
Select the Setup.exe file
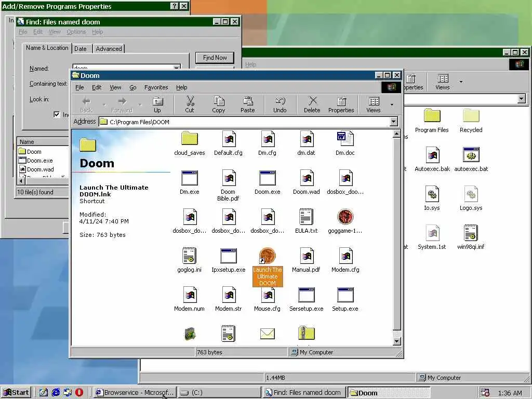[345, 299]
